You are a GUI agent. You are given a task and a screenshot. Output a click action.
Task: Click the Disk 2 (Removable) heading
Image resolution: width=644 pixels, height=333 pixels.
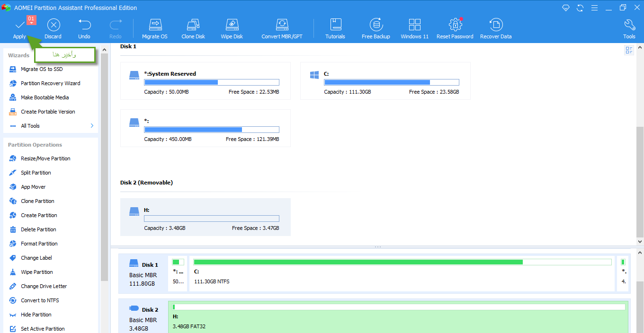pyautogui.click(x=146, y=183)
